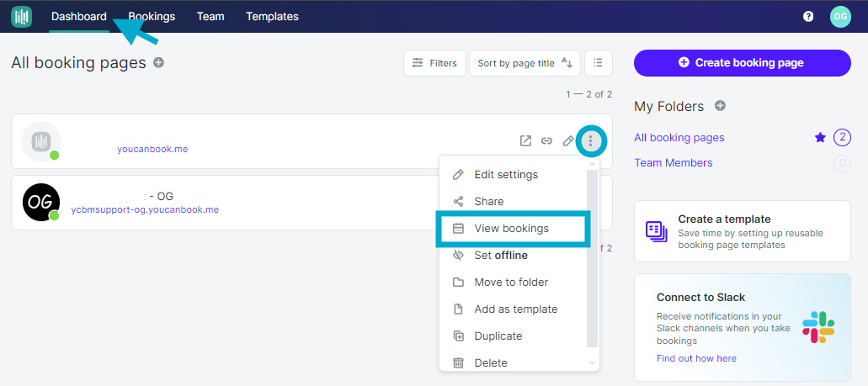Click the stacked templates icon
868x386 pixels.
click(x=657, y=232)
